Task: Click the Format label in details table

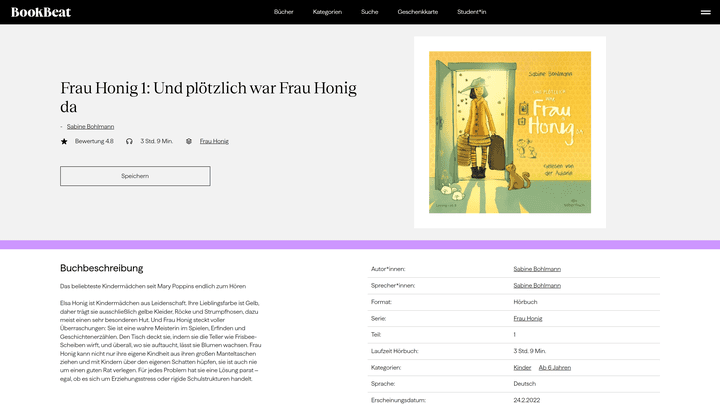Action: pyautogui.click(x=381, y=302)
